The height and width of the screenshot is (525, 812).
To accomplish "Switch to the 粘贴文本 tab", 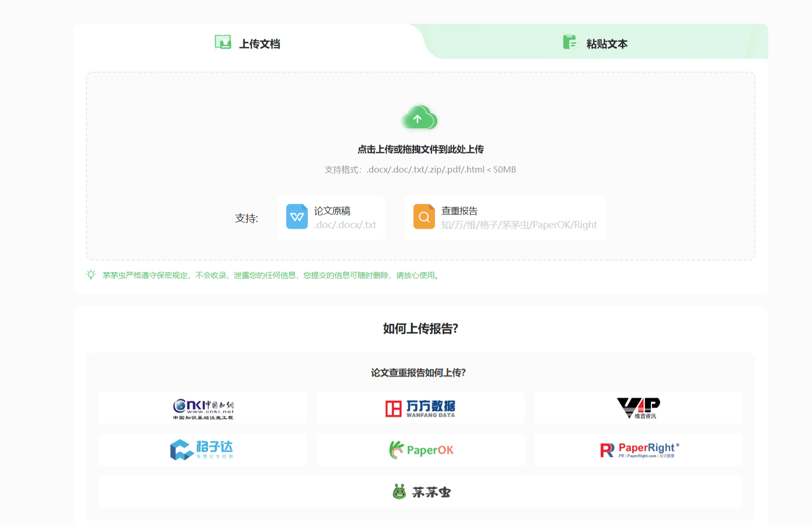I will coord(595,43).
